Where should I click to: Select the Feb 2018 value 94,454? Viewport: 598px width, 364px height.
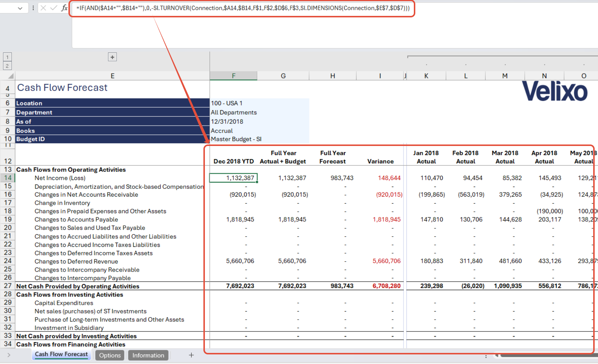(x=473, y=178)
